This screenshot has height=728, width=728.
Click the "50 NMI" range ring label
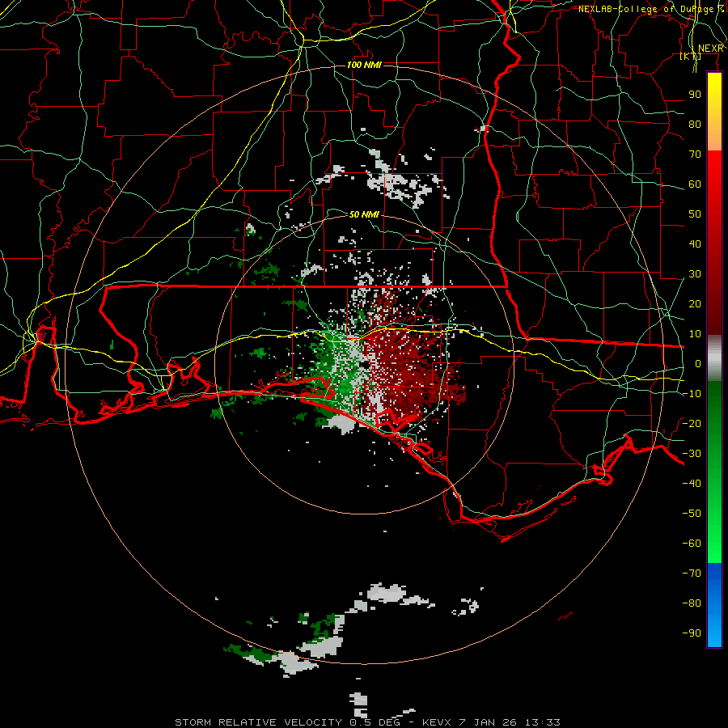click(x=364, y=214)
